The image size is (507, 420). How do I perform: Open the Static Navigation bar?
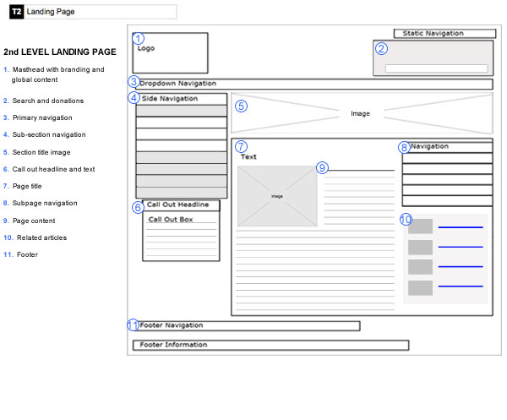(444, 33)
